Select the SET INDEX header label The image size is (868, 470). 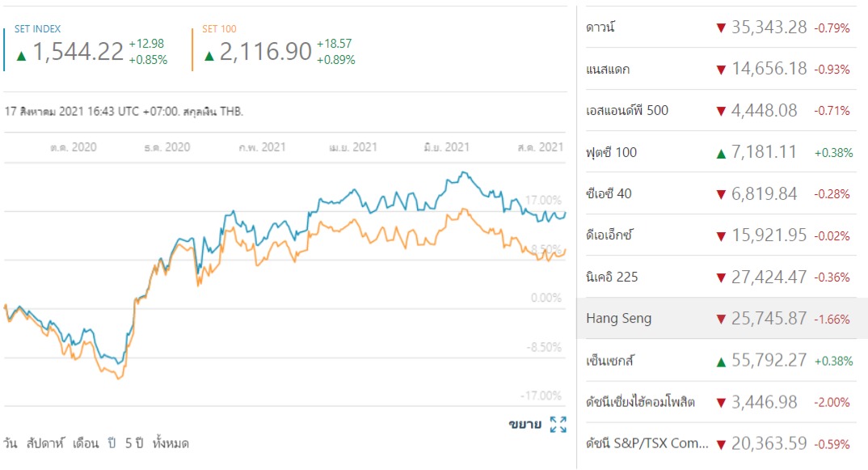[x=38, y=29]
